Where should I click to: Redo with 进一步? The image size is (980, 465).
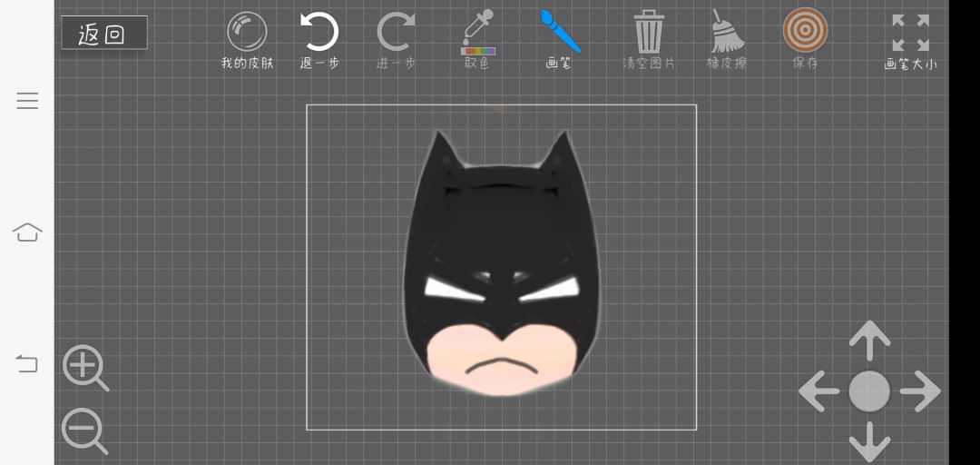[396, 40]
